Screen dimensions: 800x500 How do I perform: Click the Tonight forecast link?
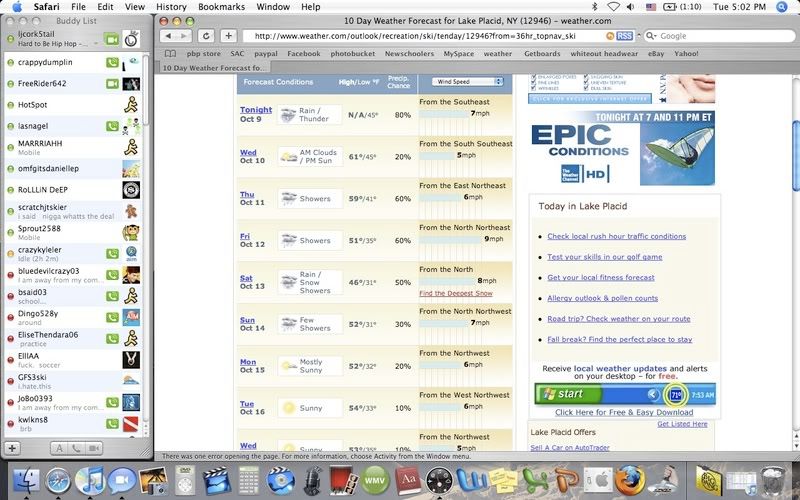256,110
